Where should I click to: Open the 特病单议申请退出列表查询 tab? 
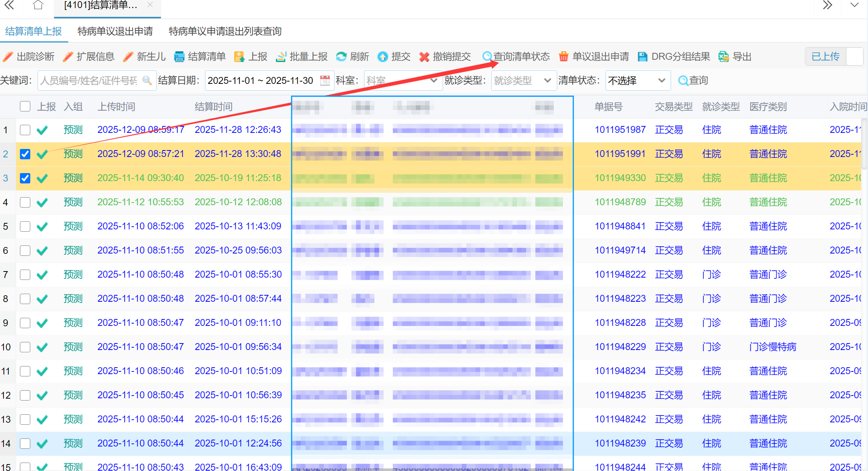pos(225,31)
